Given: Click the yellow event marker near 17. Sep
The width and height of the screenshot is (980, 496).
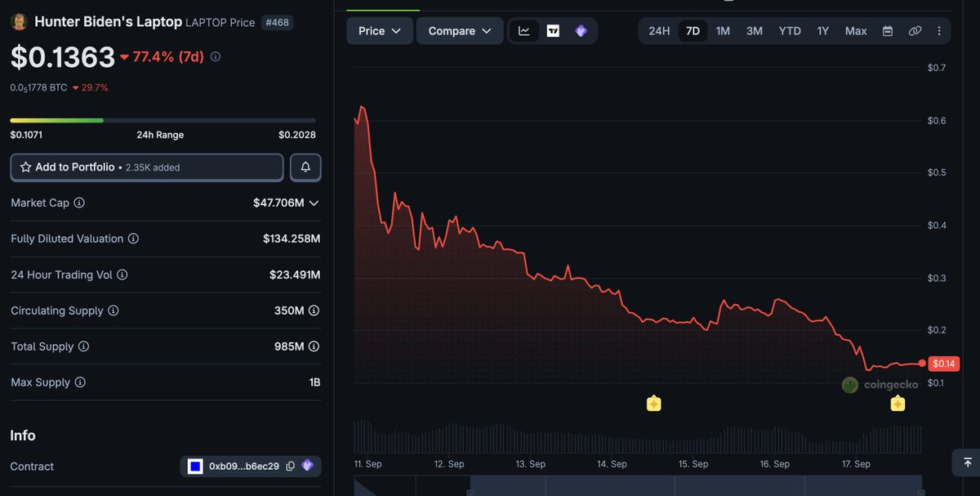Looking at the screenshot, I should pos(898,403).
